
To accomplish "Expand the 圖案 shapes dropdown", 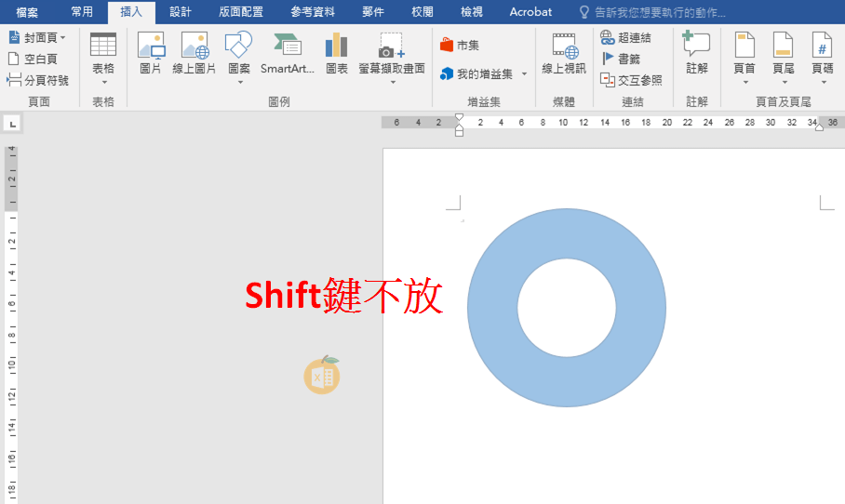I will pyautogui.click(x=239, y=82).
